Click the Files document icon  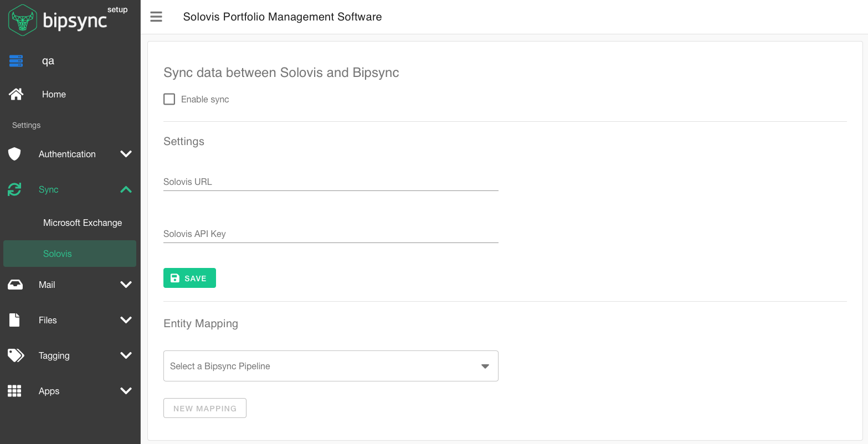14,320
